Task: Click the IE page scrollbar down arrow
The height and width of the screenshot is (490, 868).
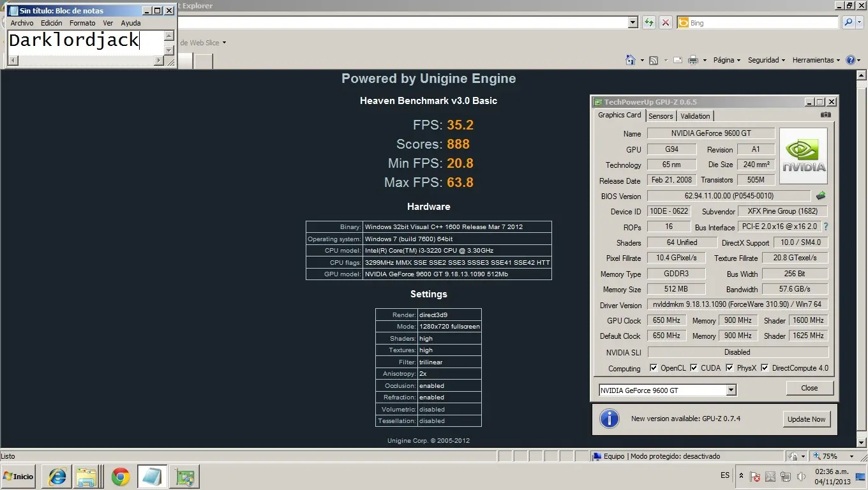Action: 861,442
